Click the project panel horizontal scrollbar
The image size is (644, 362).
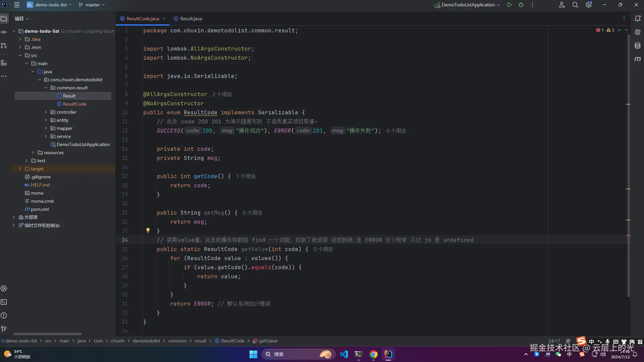(x=48, y=334)
